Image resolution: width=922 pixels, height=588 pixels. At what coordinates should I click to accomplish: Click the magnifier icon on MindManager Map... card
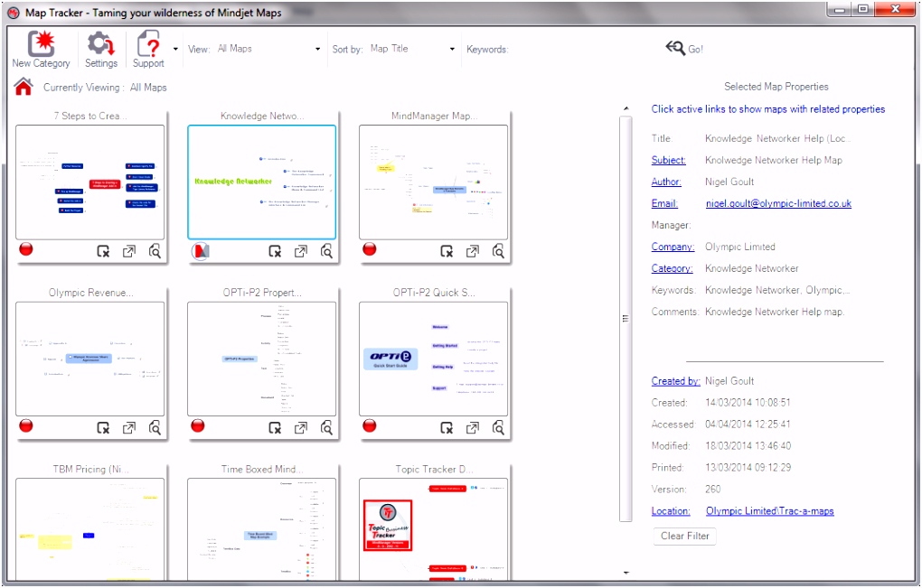pyautogui.click(x=498, y=251)
